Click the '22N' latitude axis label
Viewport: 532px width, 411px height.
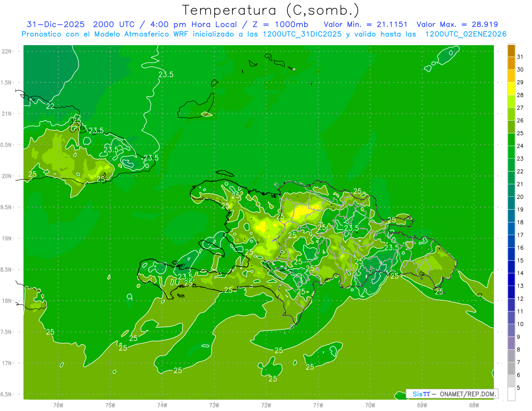tap(7, 51)
